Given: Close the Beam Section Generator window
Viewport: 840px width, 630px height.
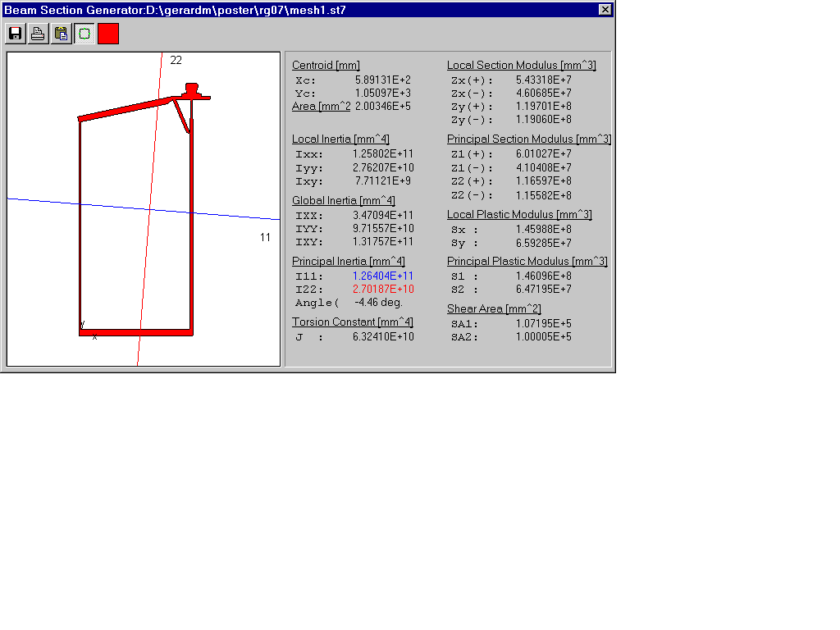Looking at the screenshot, I should pyautogui.click(x=605, y=10).
